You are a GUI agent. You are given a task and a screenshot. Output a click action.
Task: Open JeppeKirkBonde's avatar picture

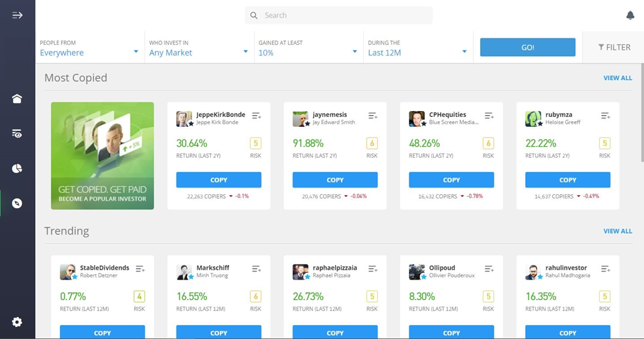pos(184,119)
